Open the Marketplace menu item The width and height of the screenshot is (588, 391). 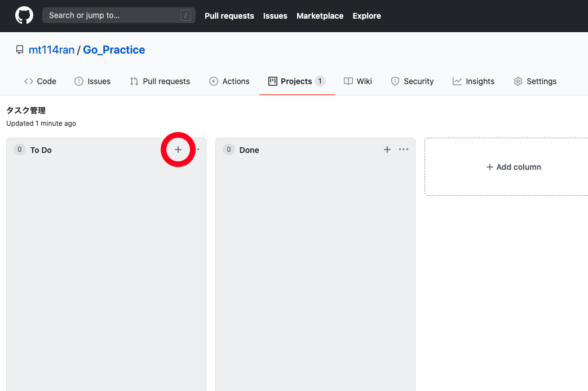(x=320, y=16)
